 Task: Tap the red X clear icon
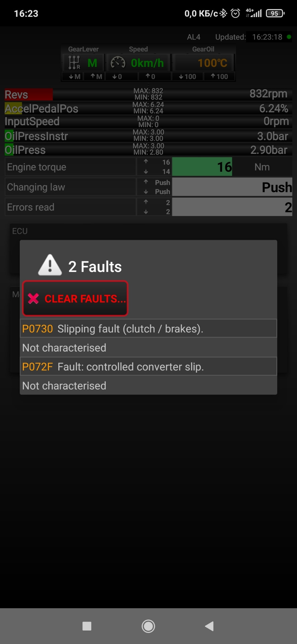point(34,299)
